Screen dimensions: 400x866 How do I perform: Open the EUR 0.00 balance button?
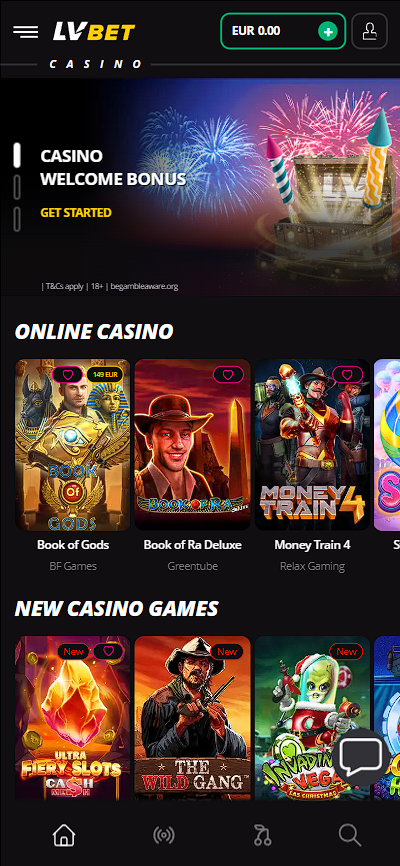click(283, 31)
